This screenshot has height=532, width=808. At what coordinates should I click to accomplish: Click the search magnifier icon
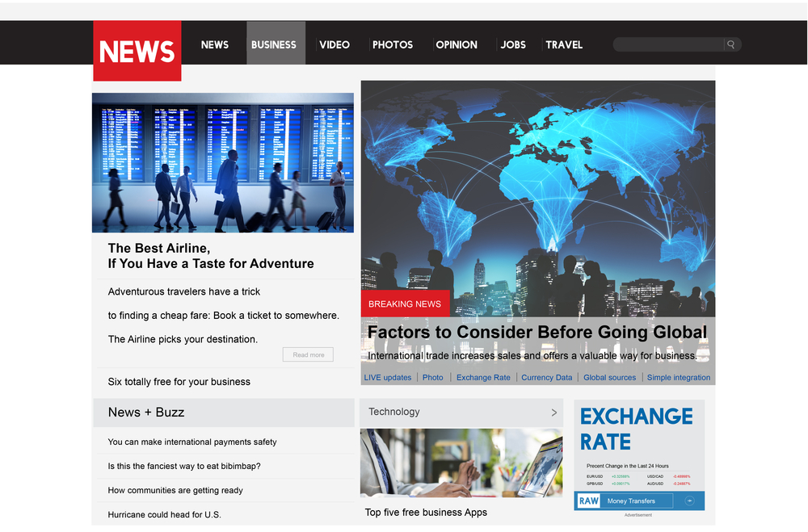[731, 45]
